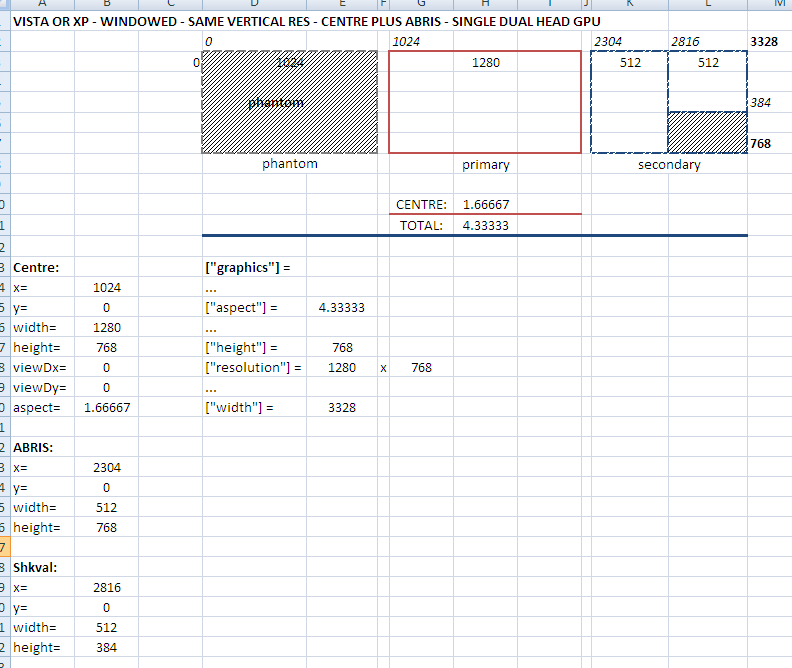Select ["width"] value 3328
The image size is (792, 668).
point(341,407)
